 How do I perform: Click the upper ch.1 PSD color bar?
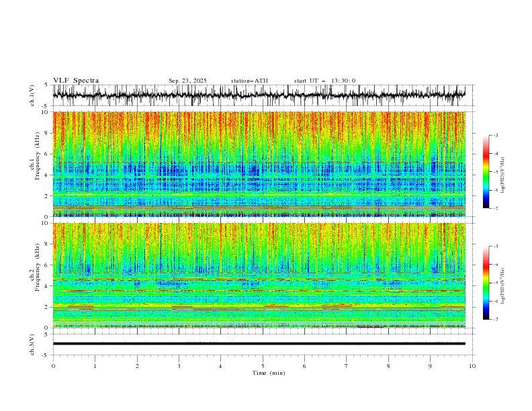[x=486, y=172]
